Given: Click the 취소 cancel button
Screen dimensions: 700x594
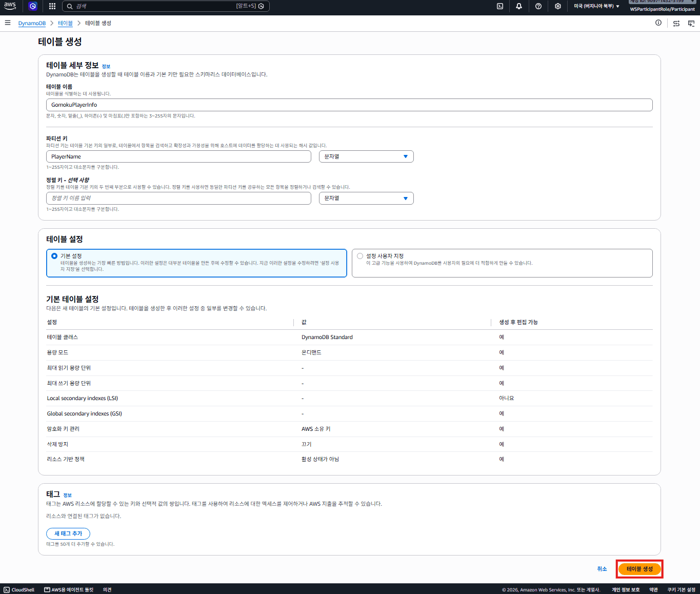Looking at the screenshot, I should click(602, 569).
